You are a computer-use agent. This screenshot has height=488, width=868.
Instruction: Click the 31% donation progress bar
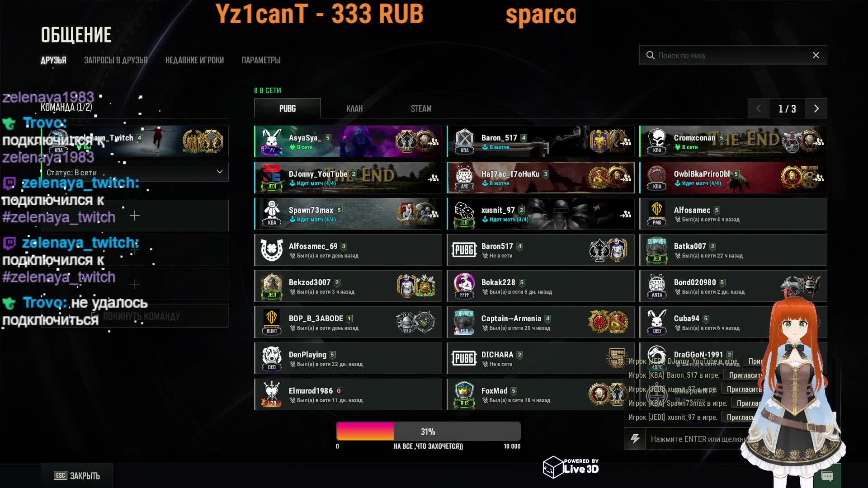tap(428, 431)
